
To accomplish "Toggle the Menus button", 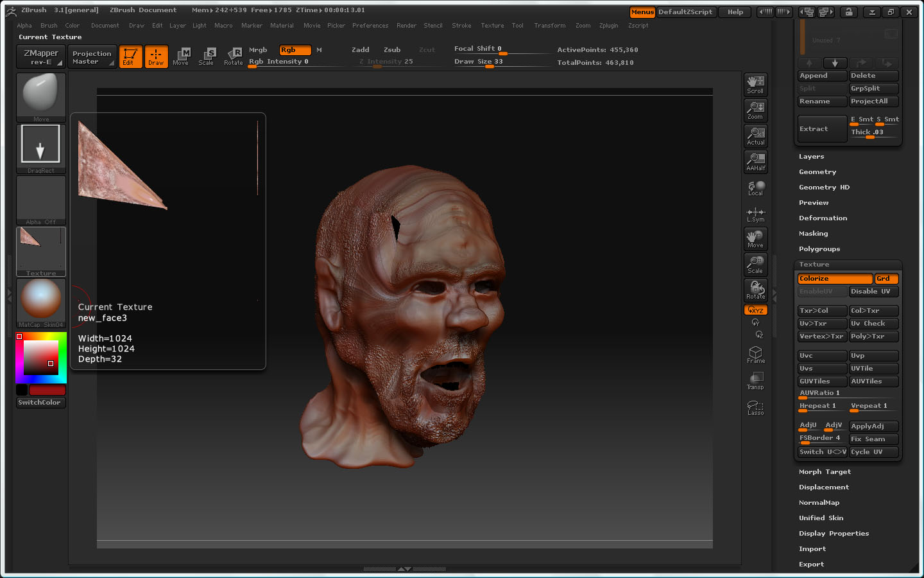I will [x=642, y=12].
